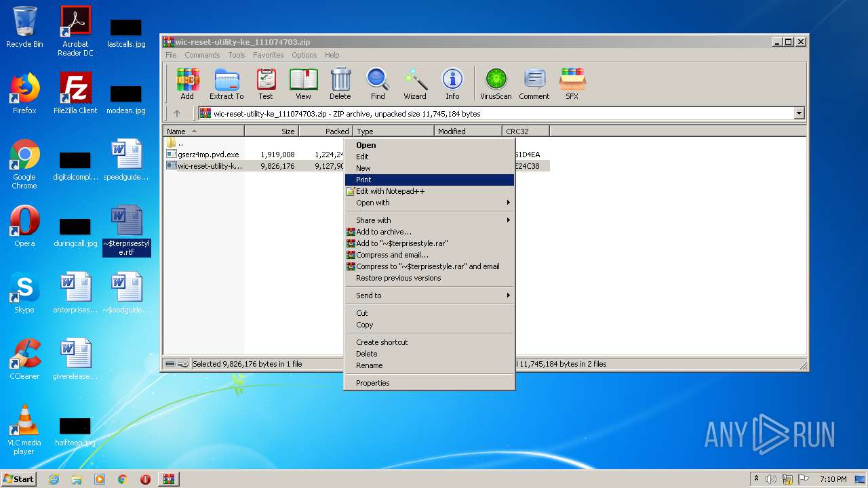Click the Windows Start button

(x=19, y=479)
